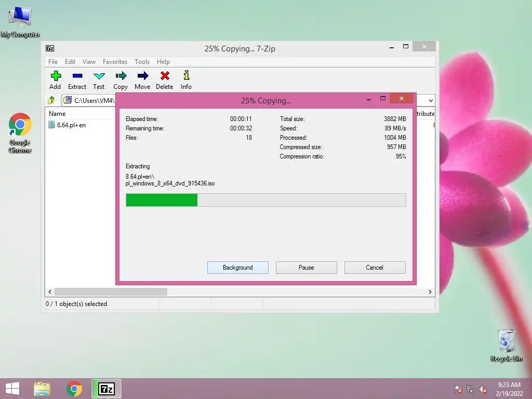This screenshot has width=532, height=399.
Task: Click the '0 / 1 object(s) selected' status
Action: tap(76, 303)
